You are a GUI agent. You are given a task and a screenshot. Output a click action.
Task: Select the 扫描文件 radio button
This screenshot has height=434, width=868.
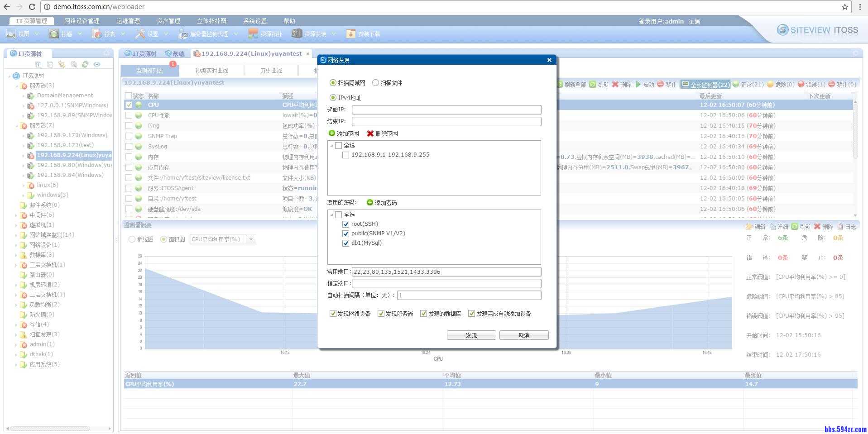[375, 82]
